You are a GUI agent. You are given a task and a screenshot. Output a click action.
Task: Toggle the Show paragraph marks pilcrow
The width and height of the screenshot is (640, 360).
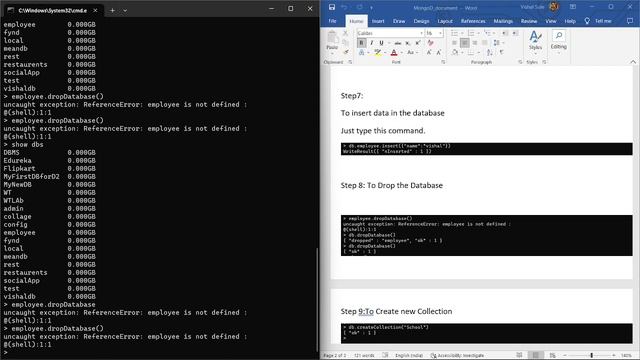click(x=501, y=53)
